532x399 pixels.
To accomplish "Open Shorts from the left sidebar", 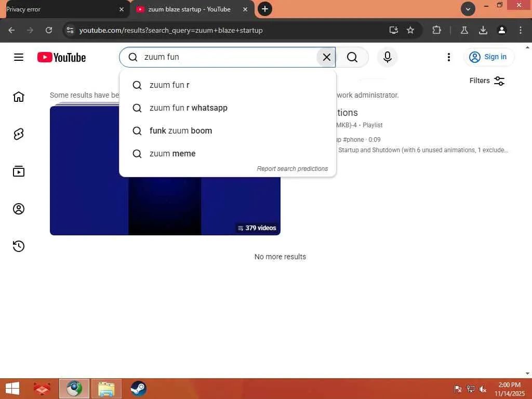I will coord(19,134).
